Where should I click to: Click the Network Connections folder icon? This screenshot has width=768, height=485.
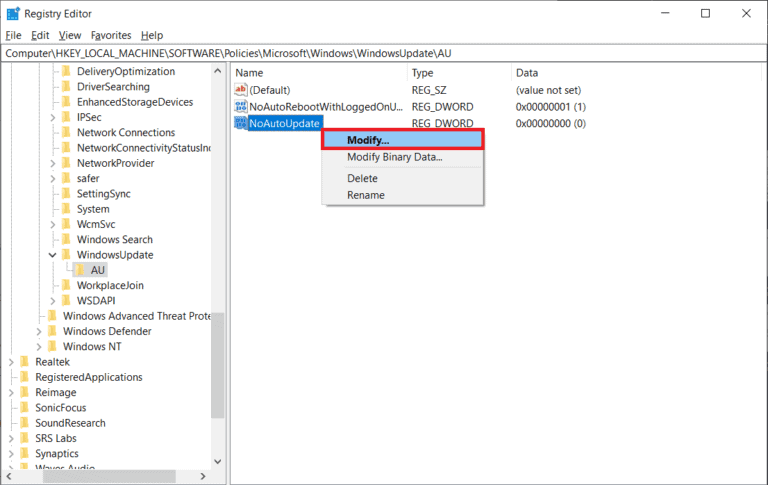click(x=67, y=132)
